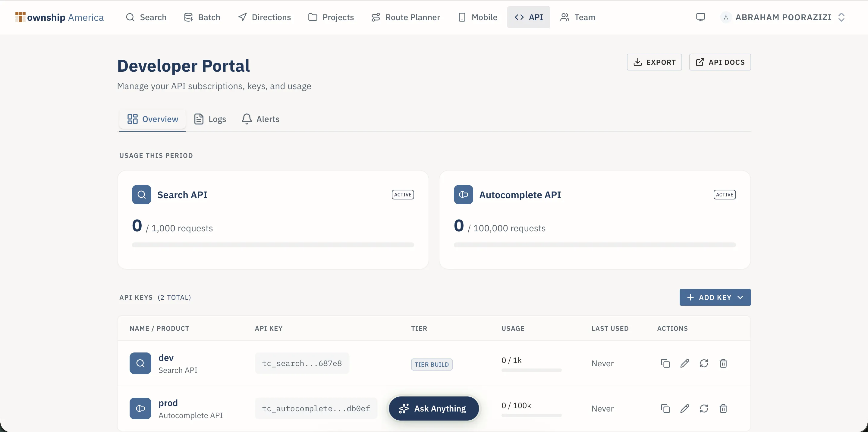
Task: Toggle the Autocomplete API ACTIVE status
Action: tap(725, 195)
